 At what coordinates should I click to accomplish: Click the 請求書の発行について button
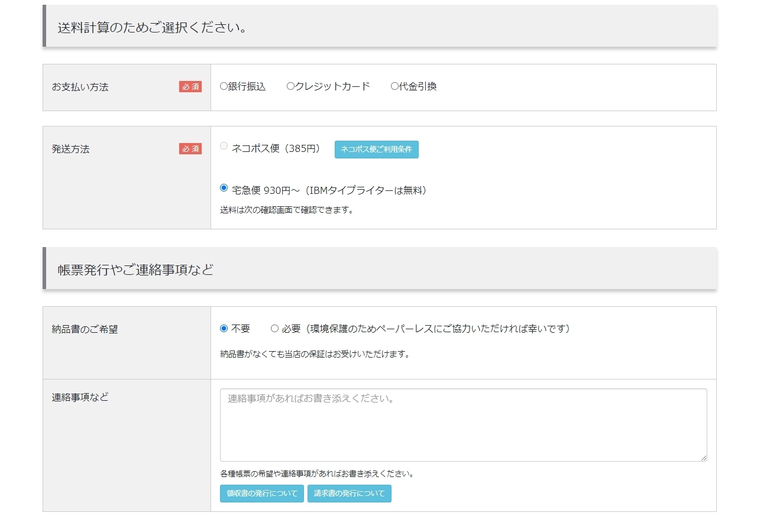tap(349, 494)
